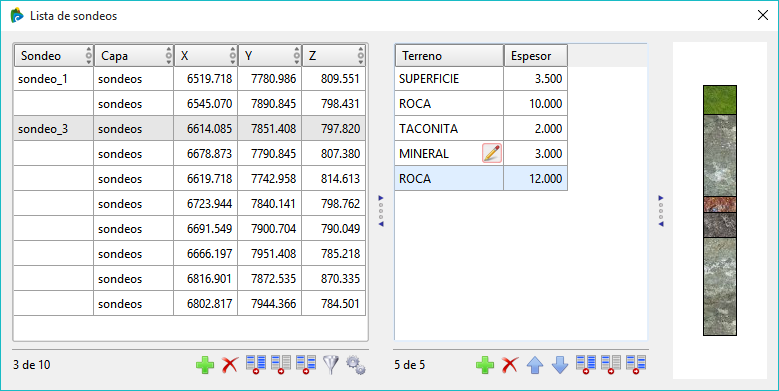Click the application logo in title bar
Screen dimensions: 779x391
(17, 15)
